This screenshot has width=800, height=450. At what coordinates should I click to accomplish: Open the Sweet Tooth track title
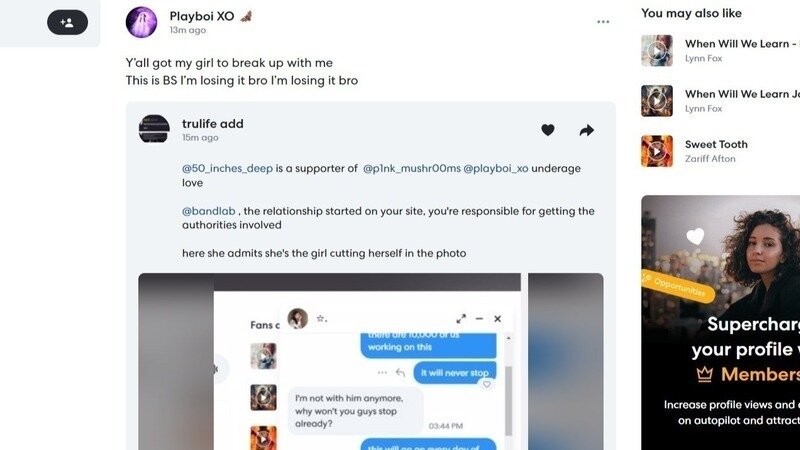click(x=716, y=144)
